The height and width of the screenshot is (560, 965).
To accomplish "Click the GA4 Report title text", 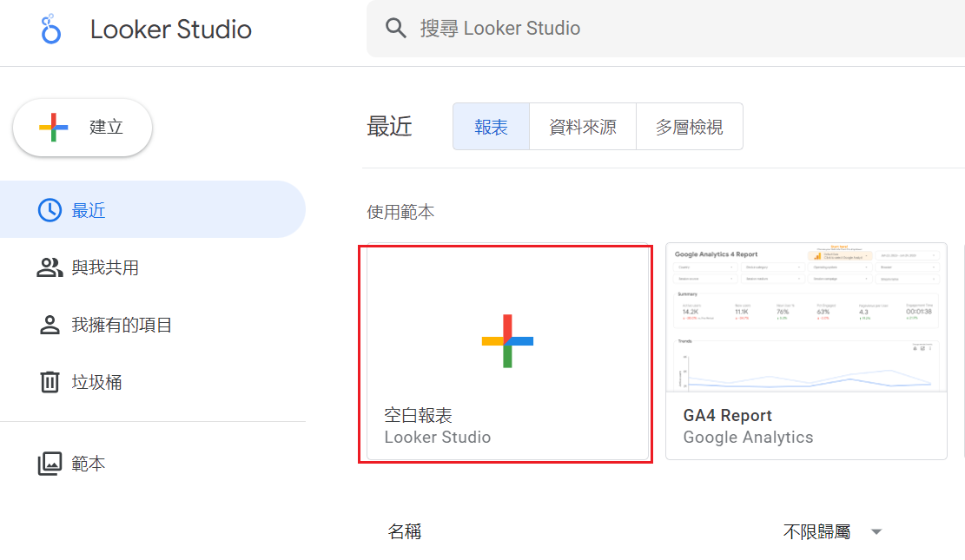I will (x=728, y=415).
